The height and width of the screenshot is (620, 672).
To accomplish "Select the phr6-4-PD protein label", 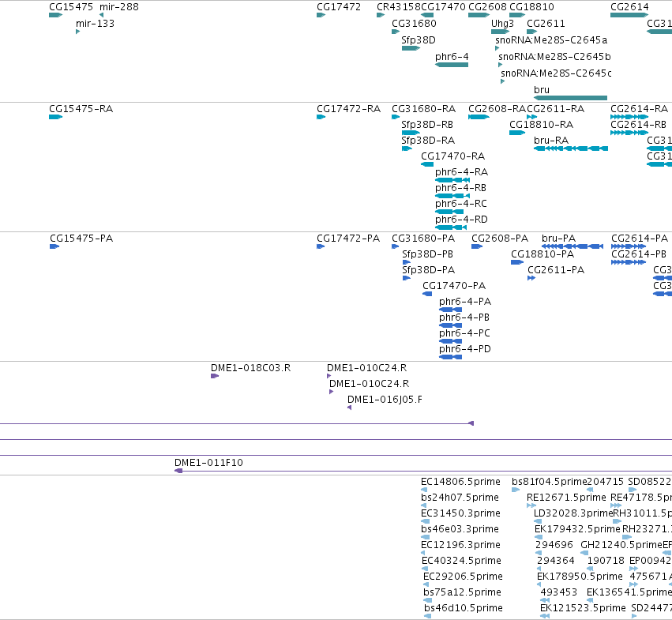I will [x=464, y=349].
